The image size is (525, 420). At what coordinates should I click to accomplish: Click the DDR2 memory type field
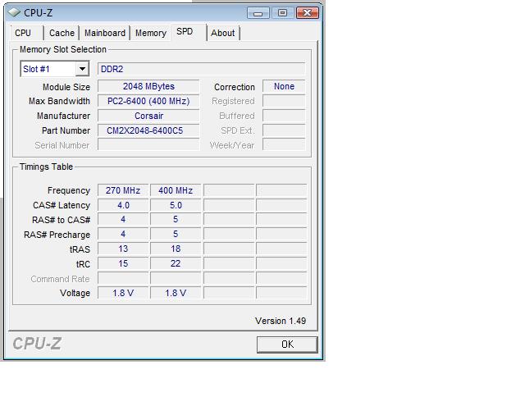point(201,69)
